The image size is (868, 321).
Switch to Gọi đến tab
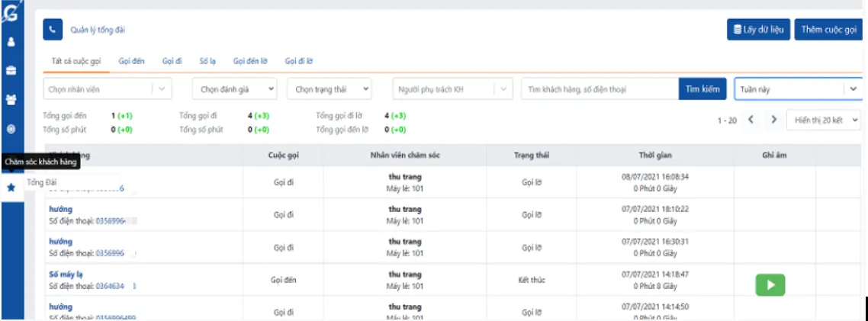pos(132,61)
